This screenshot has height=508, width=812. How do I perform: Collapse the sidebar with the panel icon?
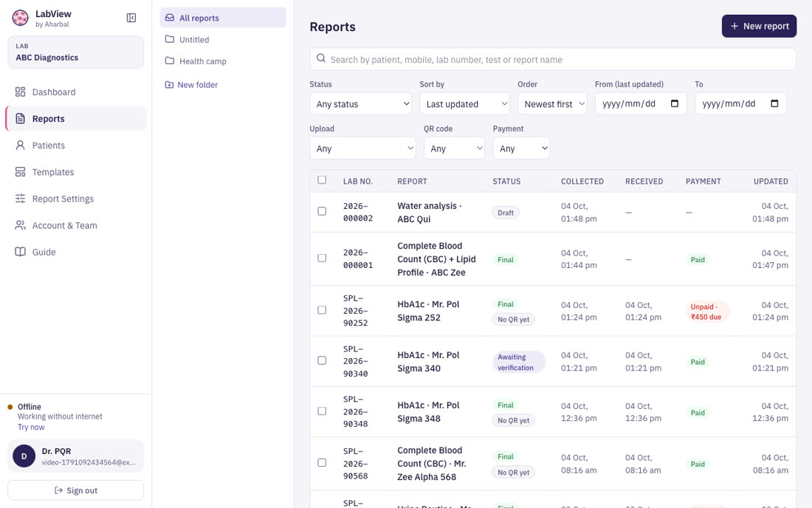coord(131,18)
